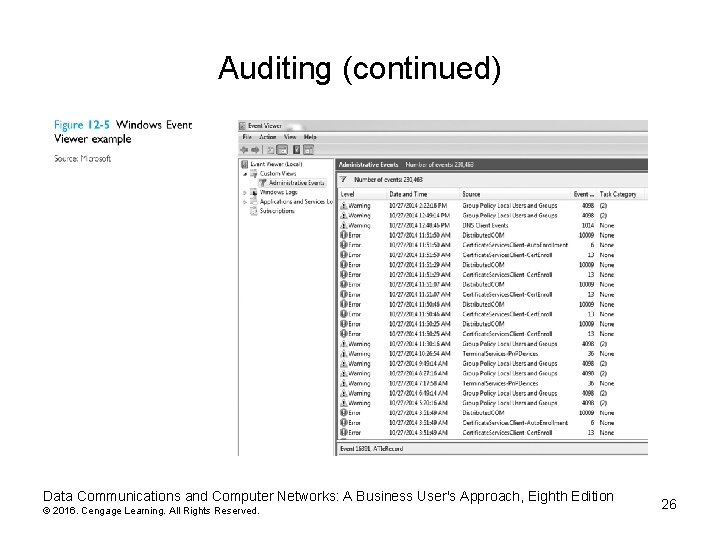
Task: Open the Action menu
Action: click(x=268, y=137)
